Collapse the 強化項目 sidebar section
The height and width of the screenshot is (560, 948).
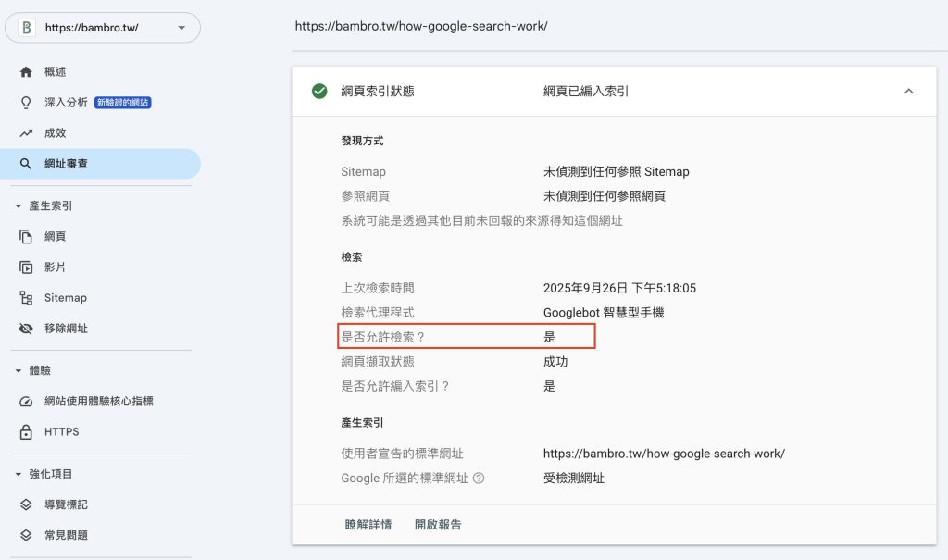18,475
